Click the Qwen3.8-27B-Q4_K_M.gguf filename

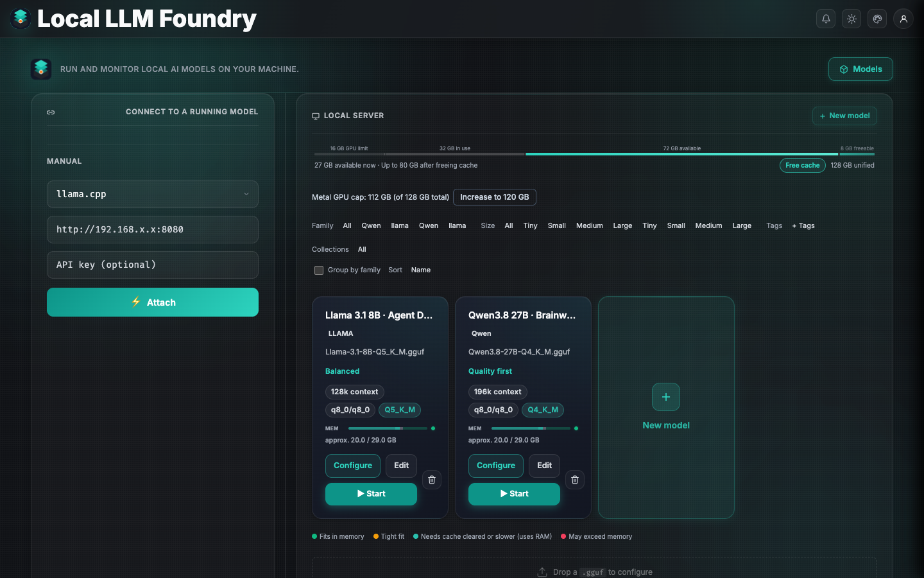point(519,352)
